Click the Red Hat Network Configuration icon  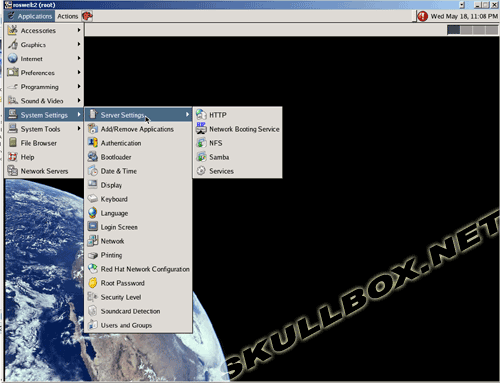92,268
